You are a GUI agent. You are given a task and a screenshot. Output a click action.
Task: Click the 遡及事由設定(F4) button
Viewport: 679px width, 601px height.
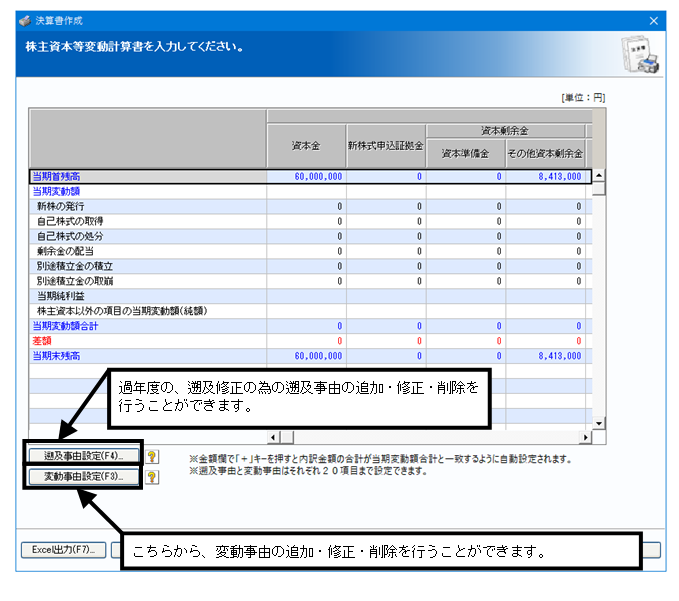pos(84,456)
